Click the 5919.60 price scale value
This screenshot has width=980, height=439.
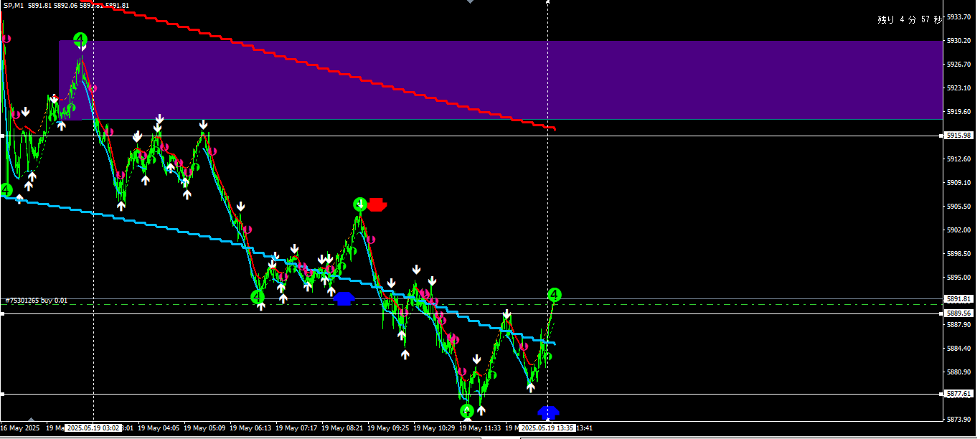(960, 112)
